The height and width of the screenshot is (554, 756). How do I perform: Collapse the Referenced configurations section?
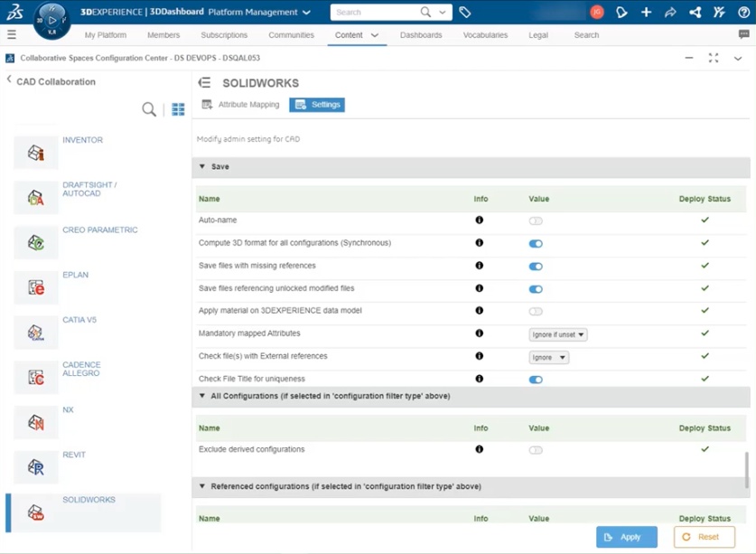pos(202,486)
